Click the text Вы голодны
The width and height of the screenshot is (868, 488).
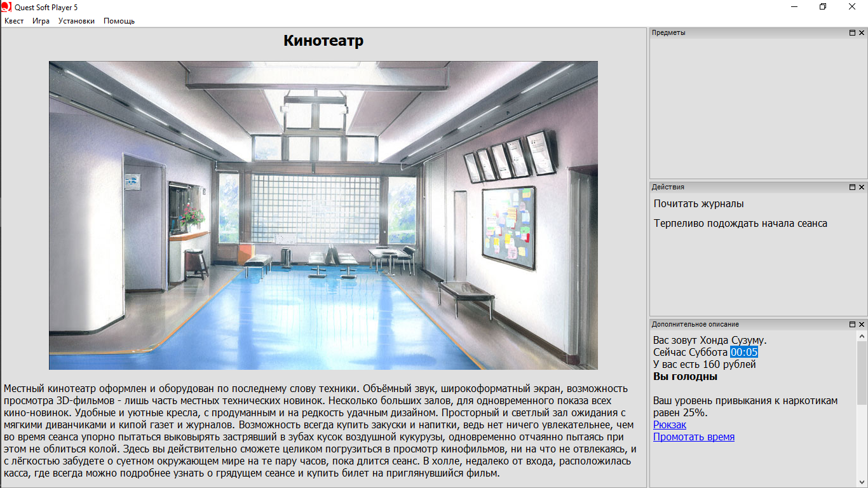pyautogui.click(x=686, y=376)
